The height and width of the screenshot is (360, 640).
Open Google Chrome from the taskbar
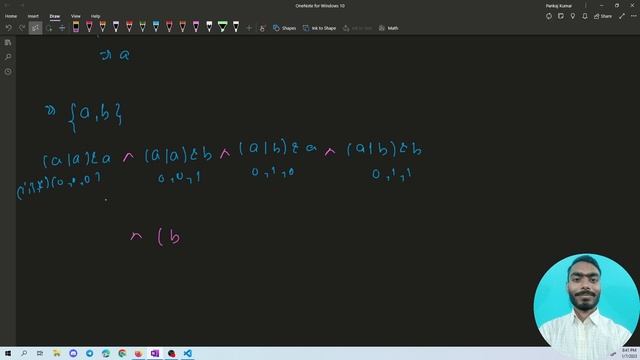point(122,353)
